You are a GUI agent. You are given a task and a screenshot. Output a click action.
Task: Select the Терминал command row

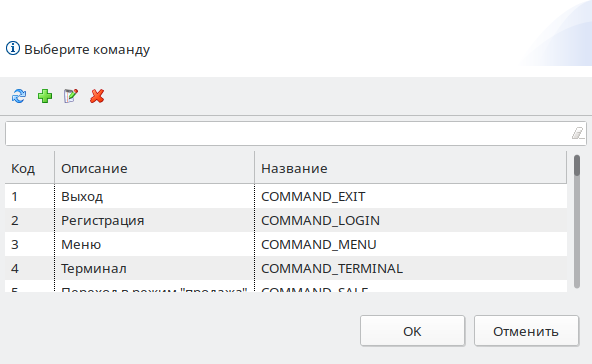286,268
